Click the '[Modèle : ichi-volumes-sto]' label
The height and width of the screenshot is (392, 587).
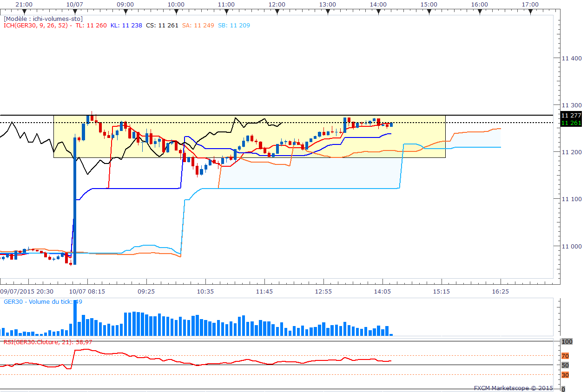pyautogui.click(x=43, y=19)
